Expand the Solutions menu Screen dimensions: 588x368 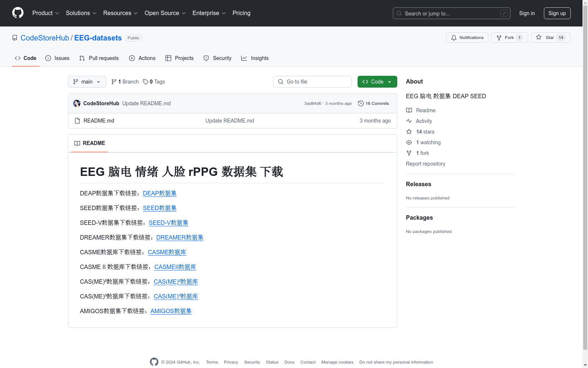click(81, 13)
